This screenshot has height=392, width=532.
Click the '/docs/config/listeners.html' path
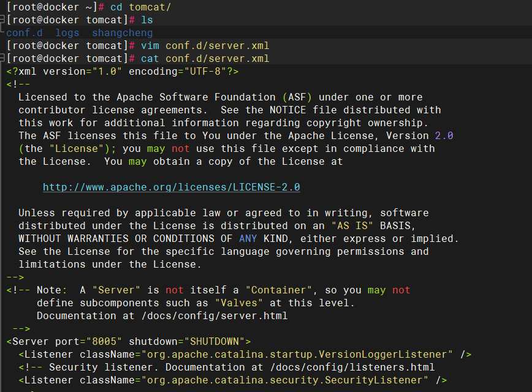[352, 367]
